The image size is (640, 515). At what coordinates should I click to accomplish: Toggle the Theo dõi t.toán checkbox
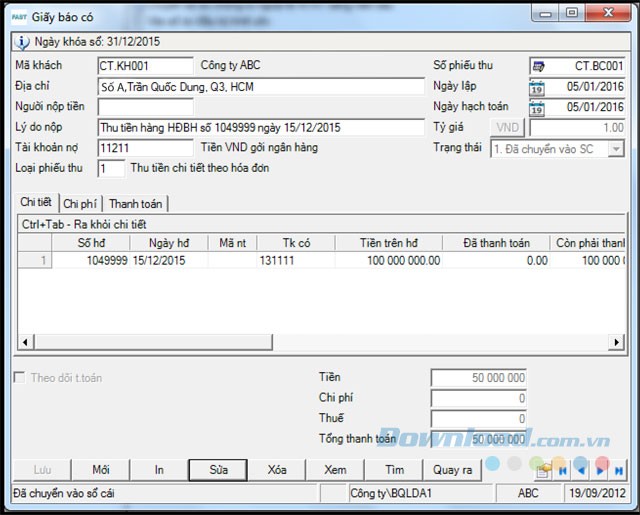point(21,378)
